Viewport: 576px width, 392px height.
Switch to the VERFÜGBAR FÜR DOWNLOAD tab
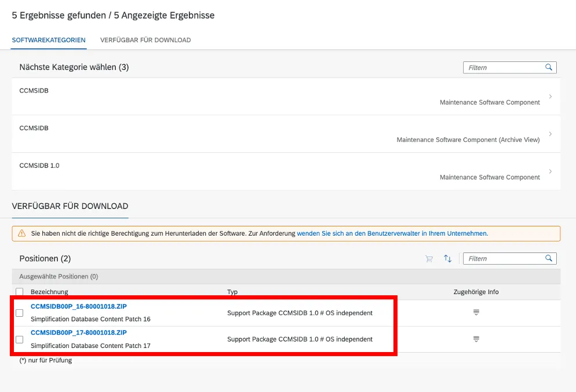(x=145, y=40)
